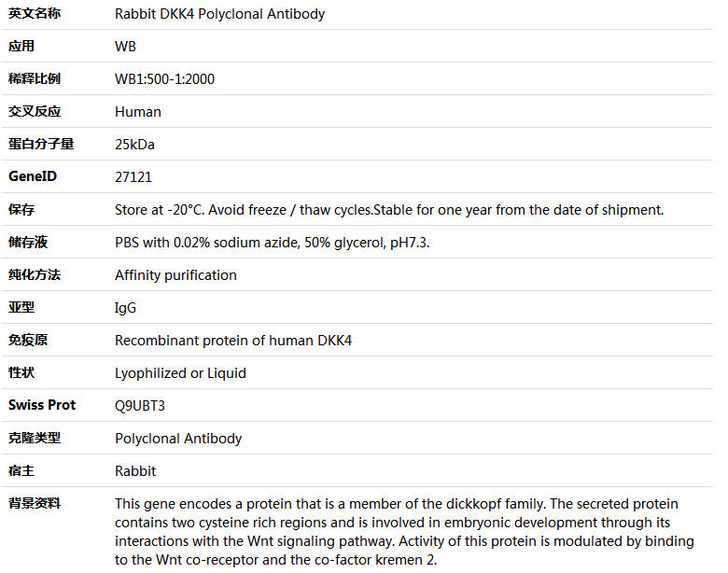Click the 背景资料 row label
This screenshot has width=728, height=573.
(x=35, y=503)
